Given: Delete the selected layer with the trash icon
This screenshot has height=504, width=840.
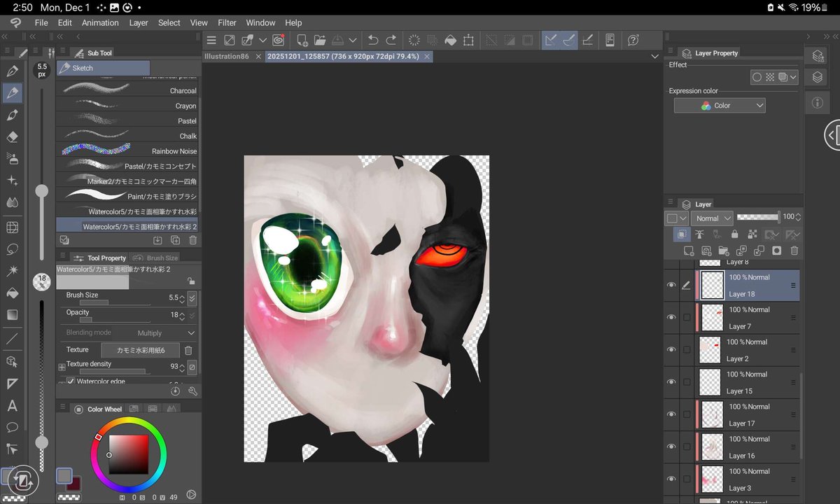Looking at the screenshot, I should click(x=794, y=251).
